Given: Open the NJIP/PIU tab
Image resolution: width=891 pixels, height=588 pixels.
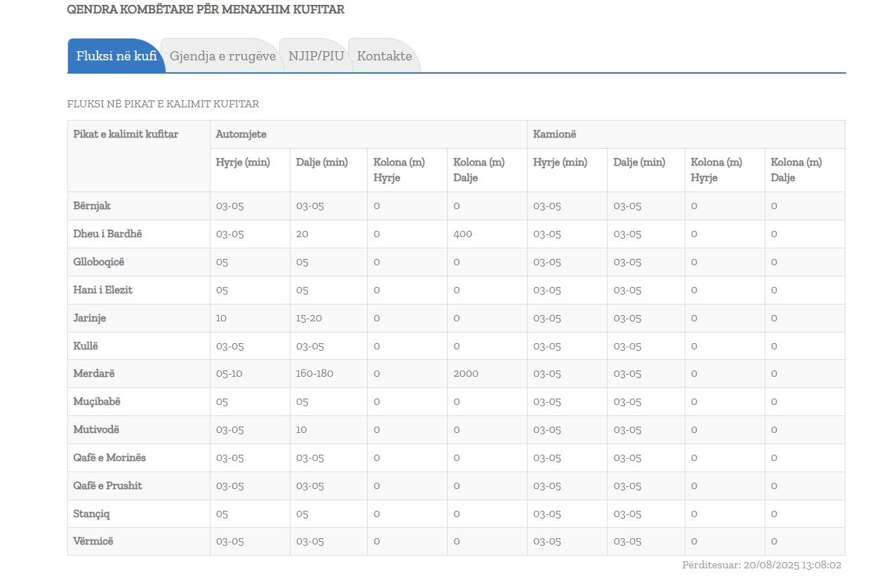Looking at the screenshot, I should pos(316,56).
